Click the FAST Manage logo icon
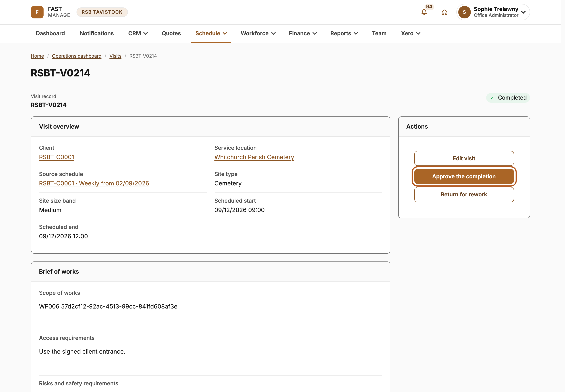Viewport: 565px width, 392px height. click(37, 12)
